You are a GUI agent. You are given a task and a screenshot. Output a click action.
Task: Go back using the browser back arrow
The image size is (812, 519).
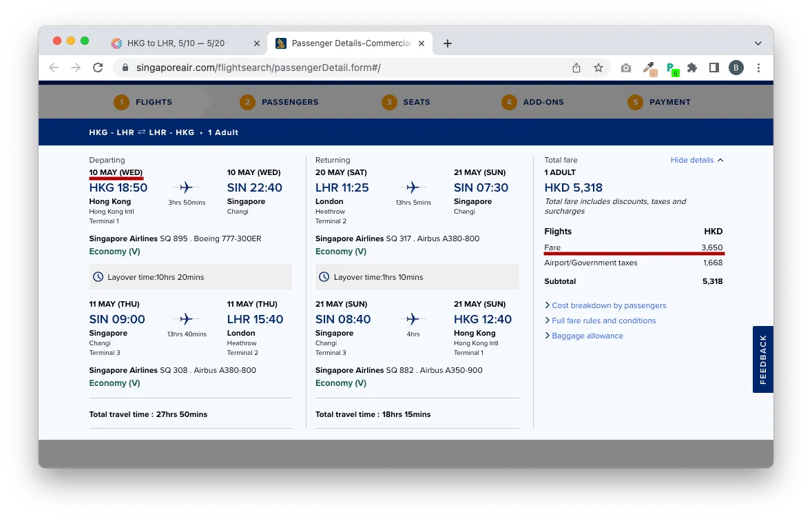[54, 68]
